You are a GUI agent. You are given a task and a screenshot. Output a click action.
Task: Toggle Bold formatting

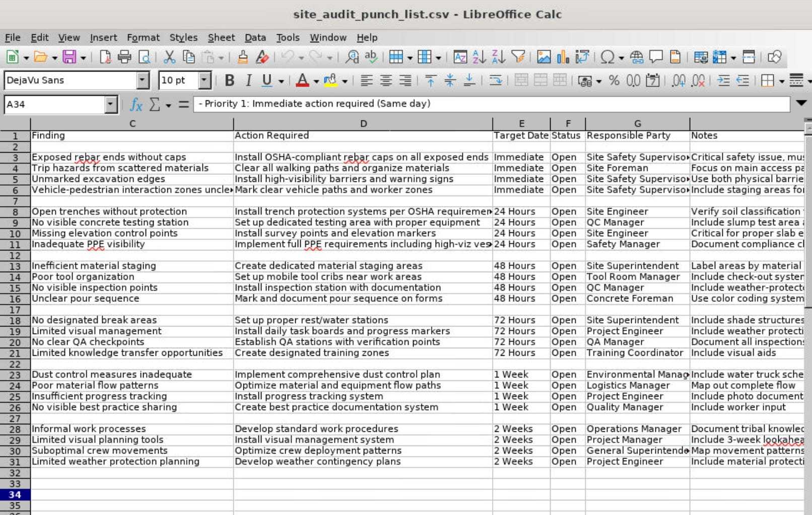(230, 81)
